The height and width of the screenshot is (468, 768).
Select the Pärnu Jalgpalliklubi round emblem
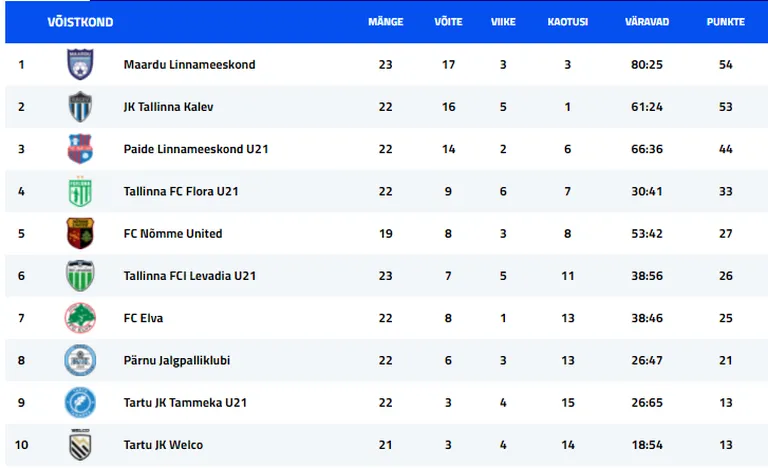tap(80, 360)
